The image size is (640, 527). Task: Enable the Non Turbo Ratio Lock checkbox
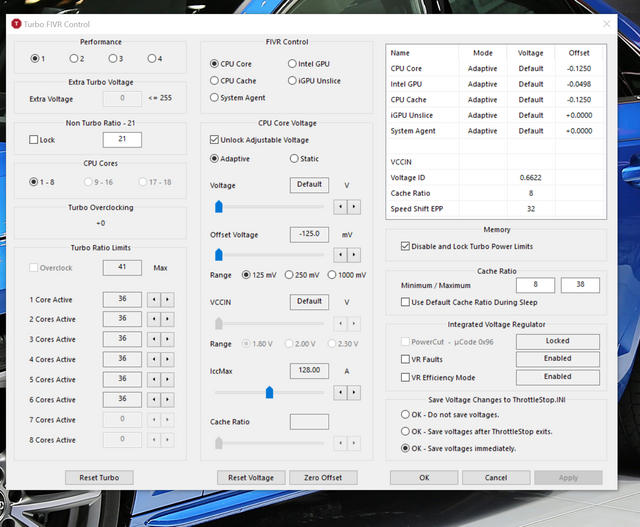(x=35, y=140)
